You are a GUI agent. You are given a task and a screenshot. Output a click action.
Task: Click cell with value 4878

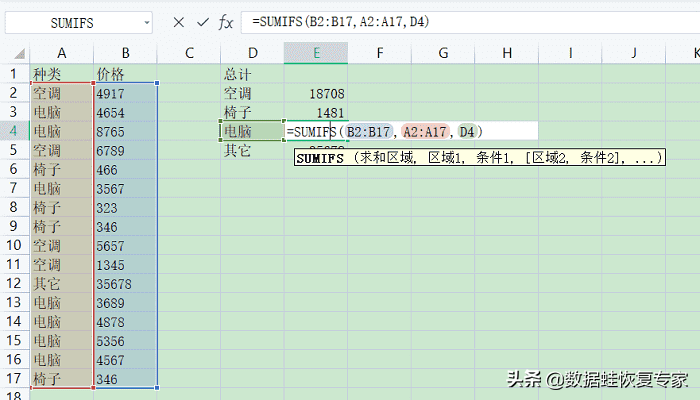point(125,321)
